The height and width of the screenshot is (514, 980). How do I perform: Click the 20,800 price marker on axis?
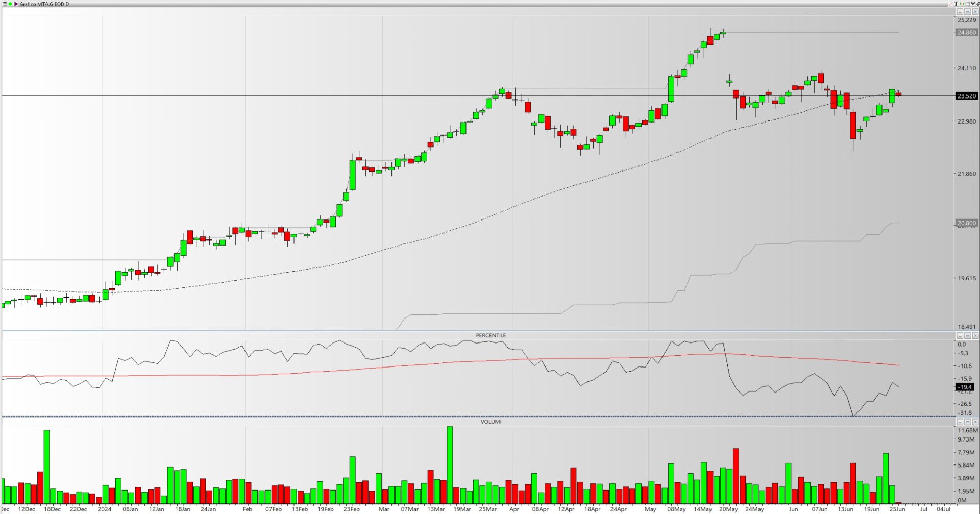coord(966,223)
